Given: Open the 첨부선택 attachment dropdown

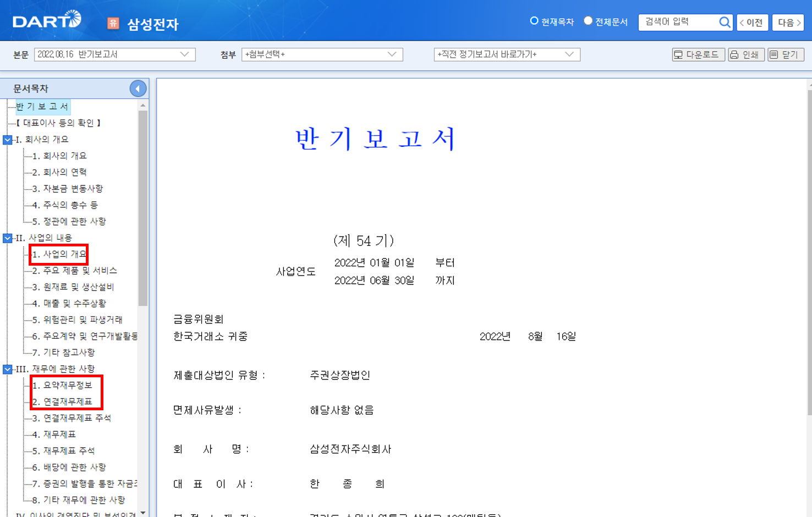Looking at the screenshot, I should [392, 54].
